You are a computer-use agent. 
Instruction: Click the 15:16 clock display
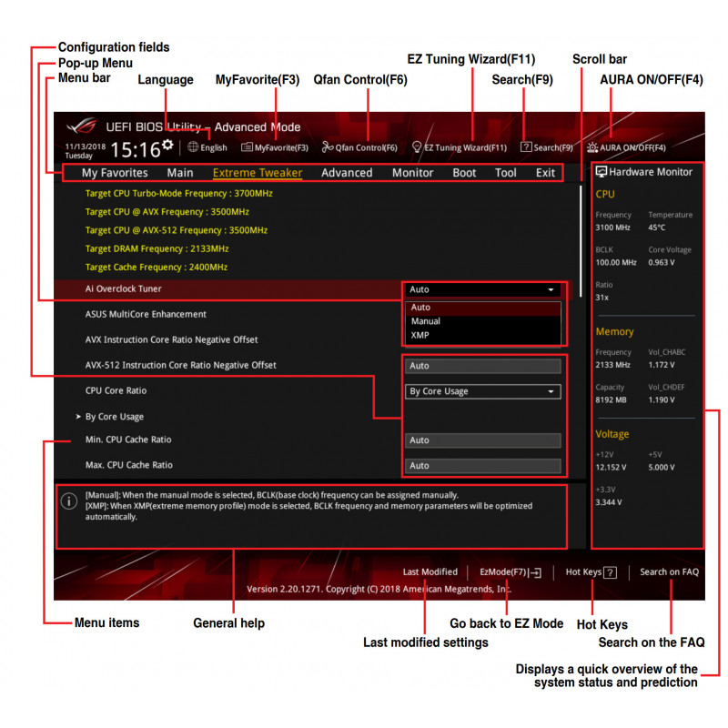point(136,149)
